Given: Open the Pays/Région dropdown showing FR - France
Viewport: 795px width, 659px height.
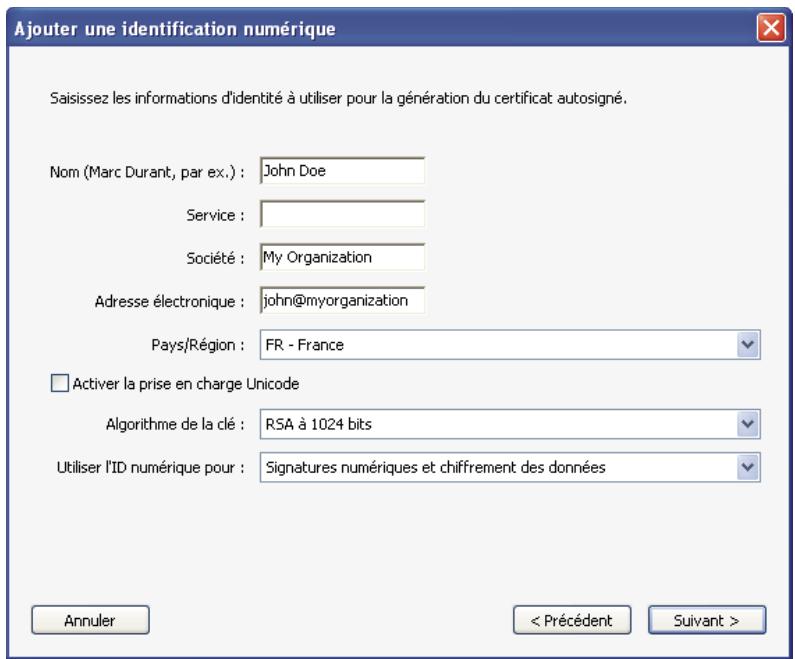Looking at the screenshot, I should (510, 345).
